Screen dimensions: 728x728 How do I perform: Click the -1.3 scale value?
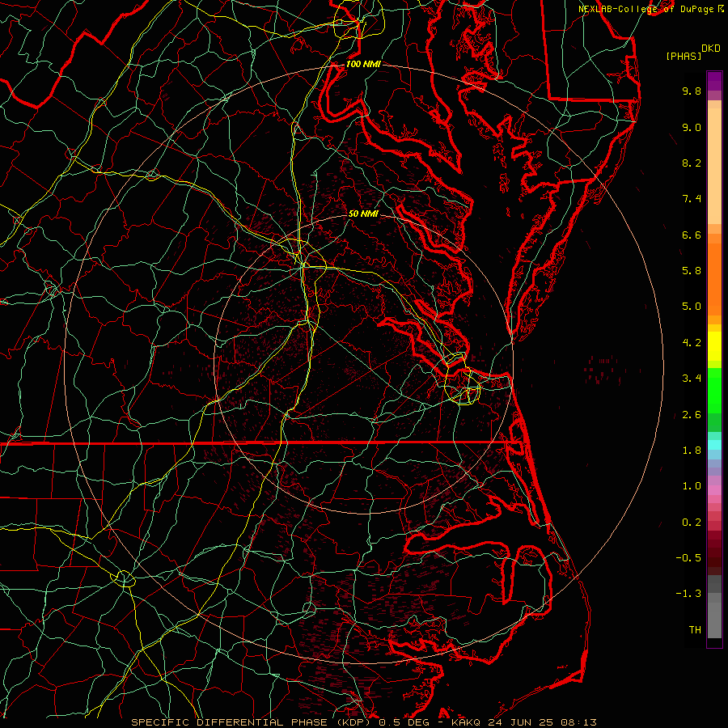[688, 594]
